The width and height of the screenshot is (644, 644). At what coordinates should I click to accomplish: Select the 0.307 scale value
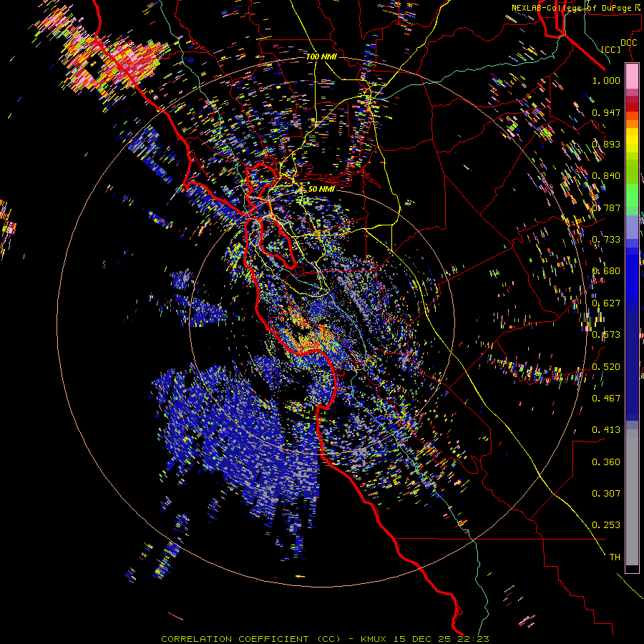606,494
